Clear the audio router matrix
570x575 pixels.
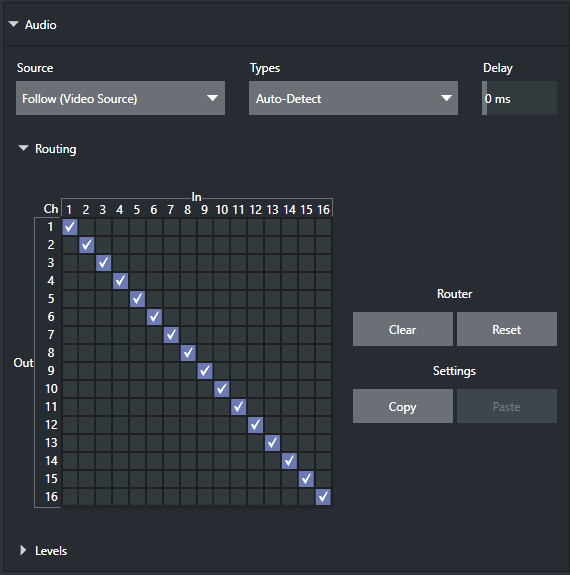click(x=403, y=329)
